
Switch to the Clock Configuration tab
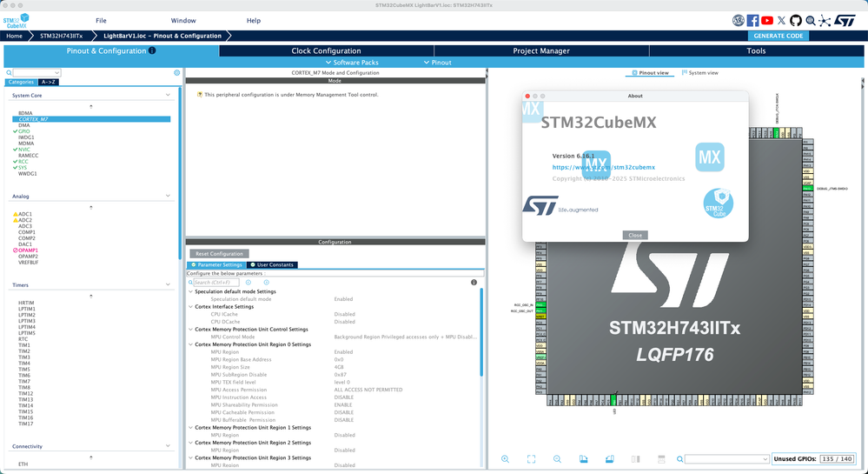[326, 50]
